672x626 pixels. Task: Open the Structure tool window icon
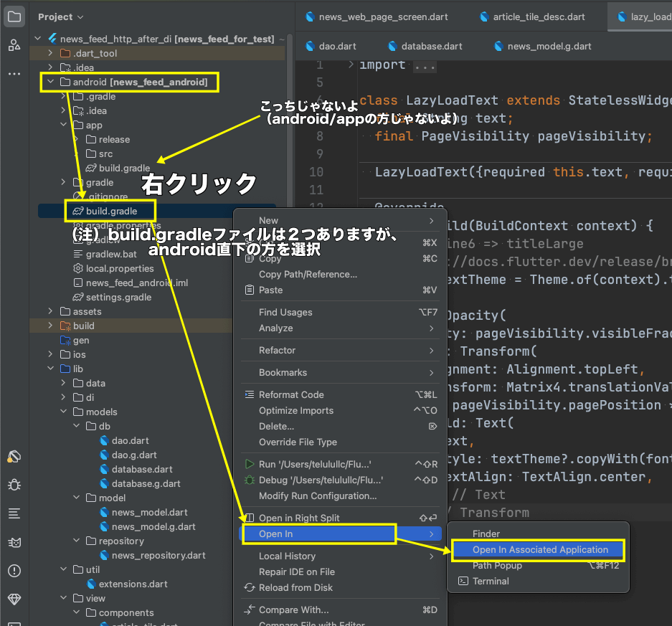coord(14,45)
